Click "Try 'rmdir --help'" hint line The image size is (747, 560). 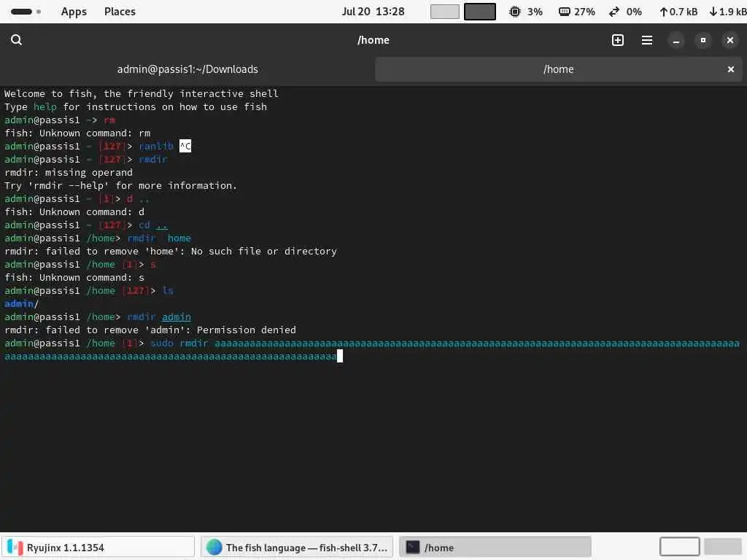click(x=120, y=186)
